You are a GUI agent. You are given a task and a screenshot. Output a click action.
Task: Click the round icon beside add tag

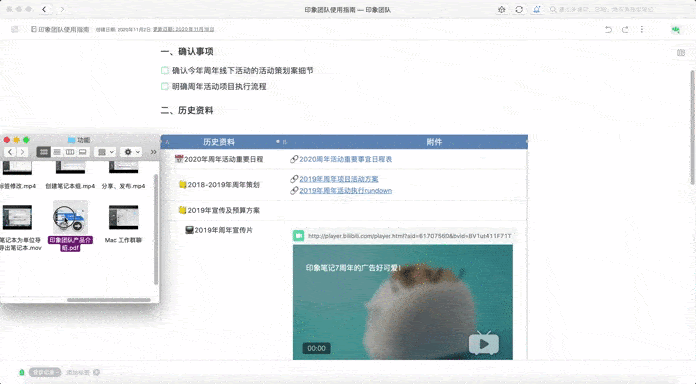(x=97, y=372)
